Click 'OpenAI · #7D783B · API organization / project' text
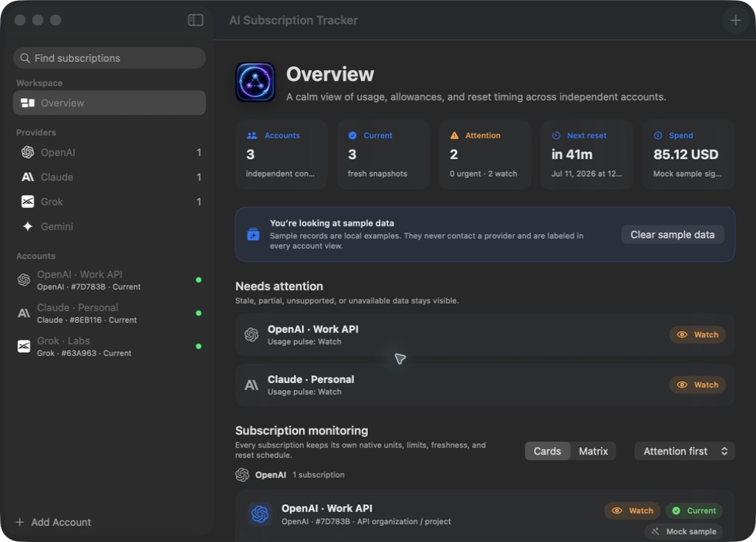The image size is (756, 542). 366,522
